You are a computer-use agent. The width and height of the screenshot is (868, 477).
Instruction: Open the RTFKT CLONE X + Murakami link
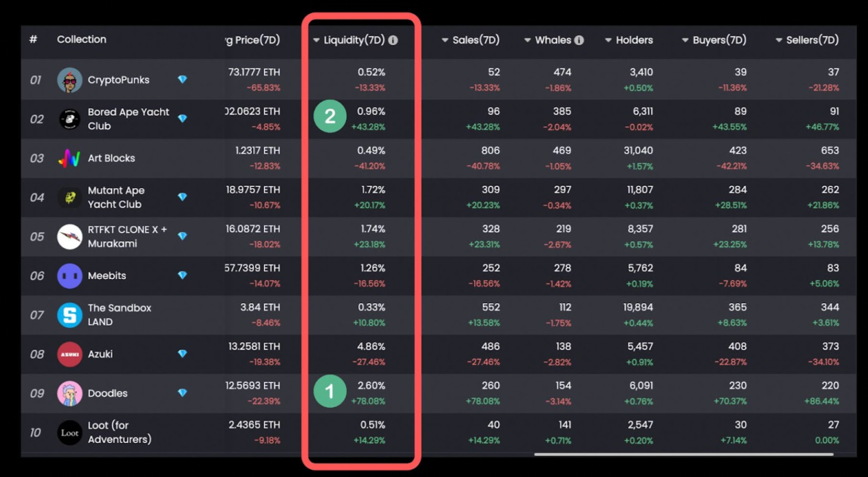coord(127,236)
